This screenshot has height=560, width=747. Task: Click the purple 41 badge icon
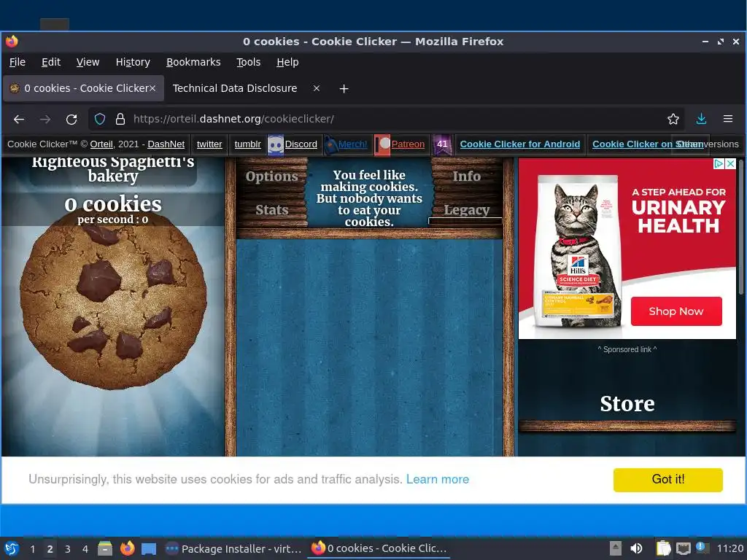(442, 145)
